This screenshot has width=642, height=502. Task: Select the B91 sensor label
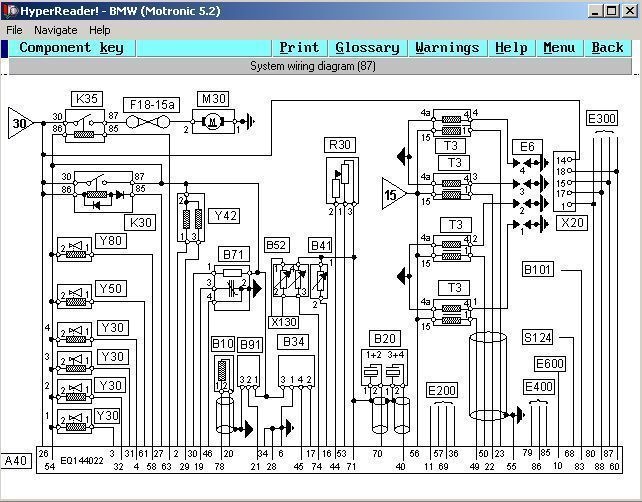pyautogui.click(x=250, y=345)
